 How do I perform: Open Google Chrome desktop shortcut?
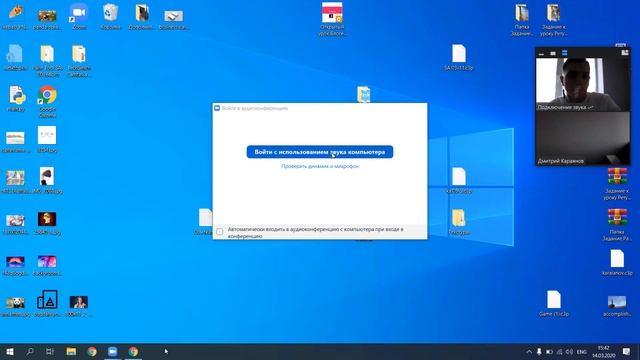(47, 101)
